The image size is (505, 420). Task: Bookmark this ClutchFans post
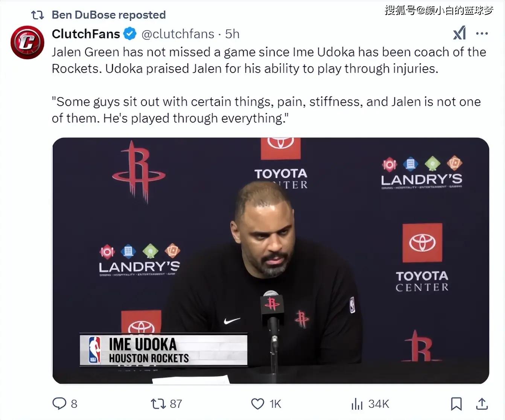click(x=456, y=404)
